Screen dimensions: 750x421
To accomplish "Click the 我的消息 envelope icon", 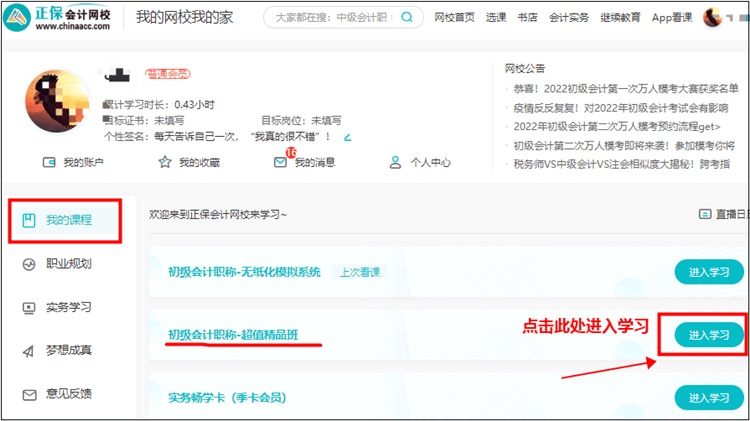I will (x=280, y=163).
